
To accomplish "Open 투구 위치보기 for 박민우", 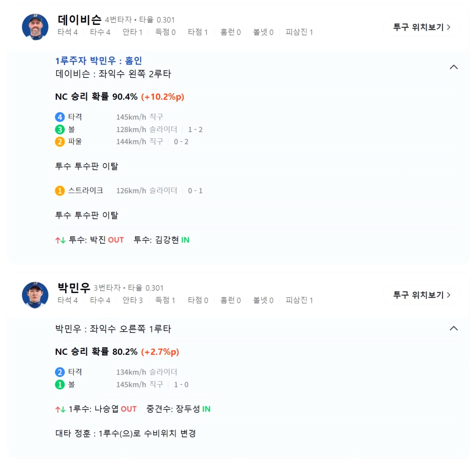I will pos(422,296).
